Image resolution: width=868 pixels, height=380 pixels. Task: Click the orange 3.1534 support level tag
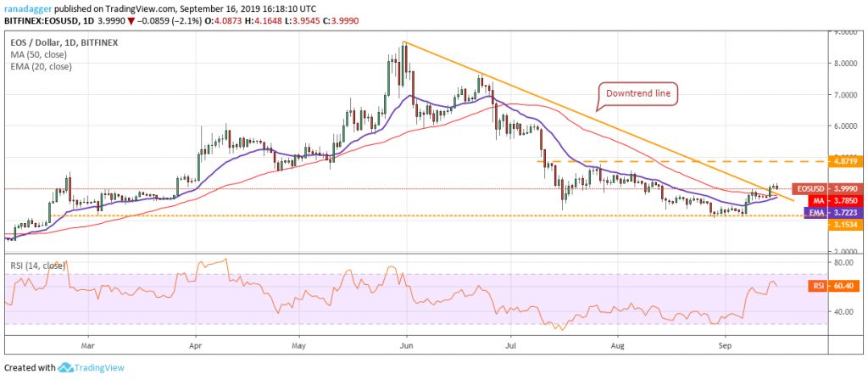(819, 226)
